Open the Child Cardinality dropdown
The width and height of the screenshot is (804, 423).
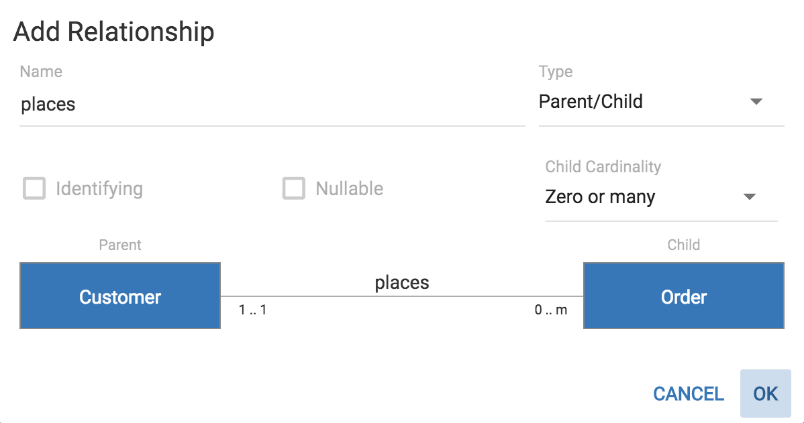click(650, 197)
